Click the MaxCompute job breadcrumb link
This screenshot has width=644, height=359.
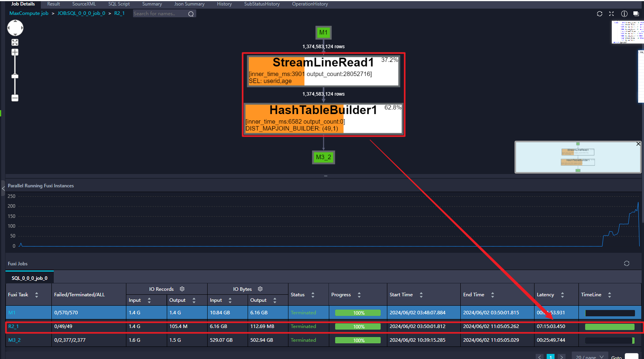coord(29,13)
